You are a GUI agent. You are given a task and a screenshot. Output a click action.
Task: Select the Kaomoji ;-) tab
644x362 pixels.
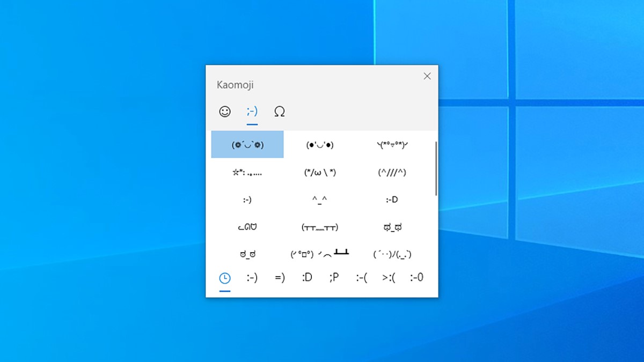[x=252, y=111]
